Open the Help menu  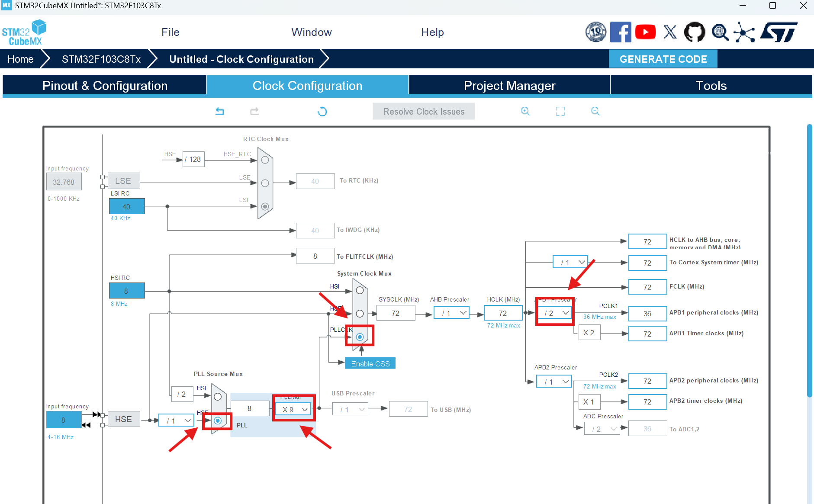[432, 32]
